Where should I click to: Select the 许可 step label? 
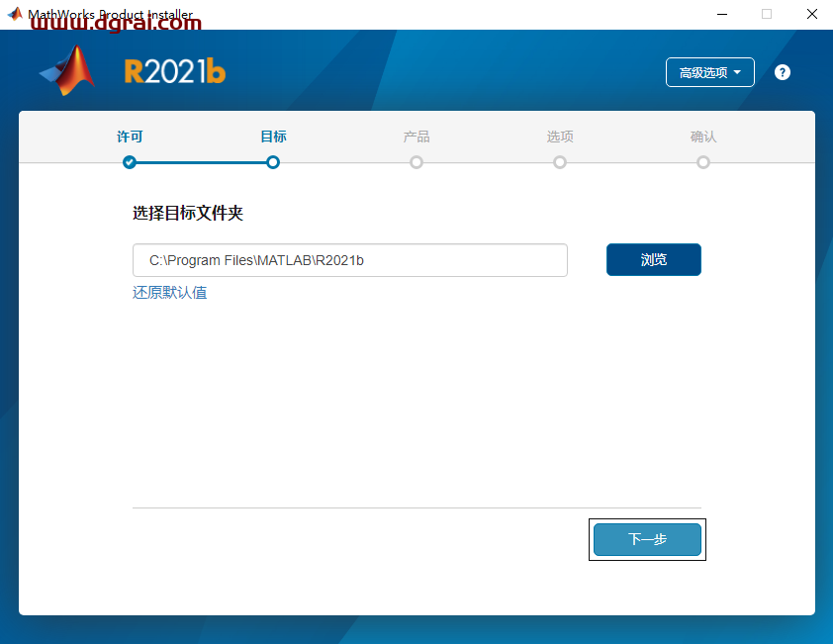(x=130, y=137)
